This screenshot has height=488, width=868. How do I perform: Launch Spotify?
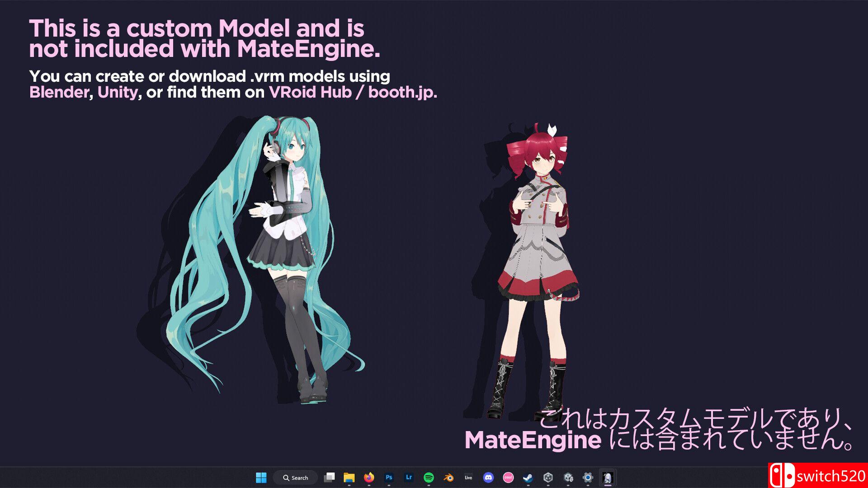[x=429, y=478]
